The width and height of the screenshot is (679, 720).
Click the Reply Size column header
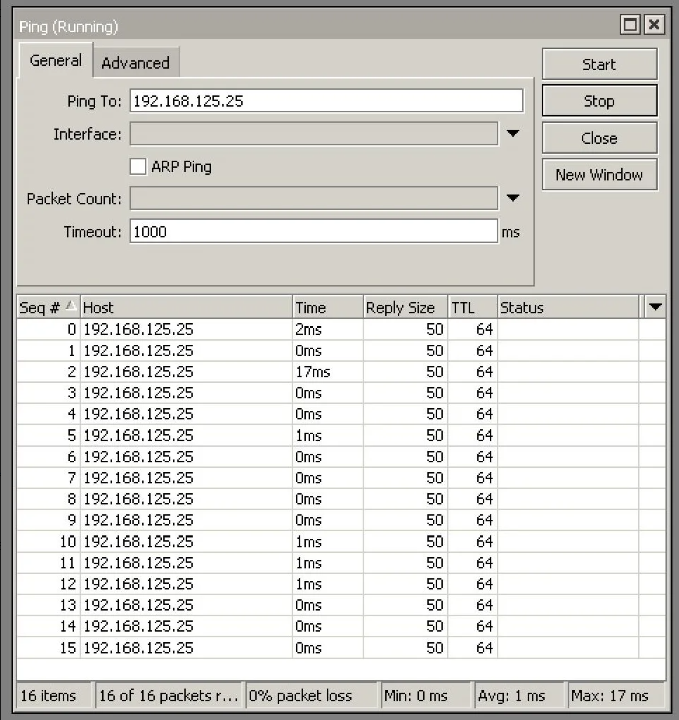point(404,308)
